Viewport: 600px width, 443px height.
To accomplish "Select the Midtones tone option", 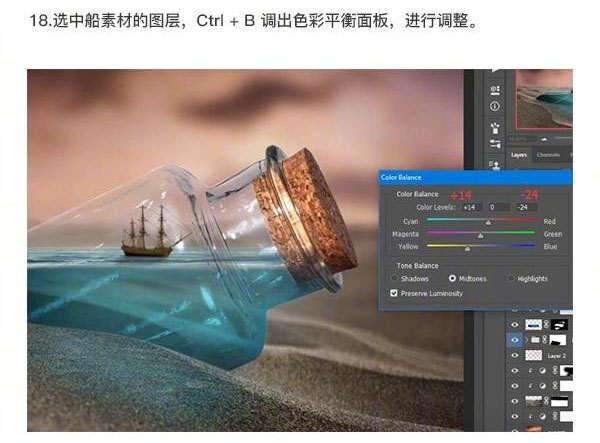I will [x=452, y=278].
